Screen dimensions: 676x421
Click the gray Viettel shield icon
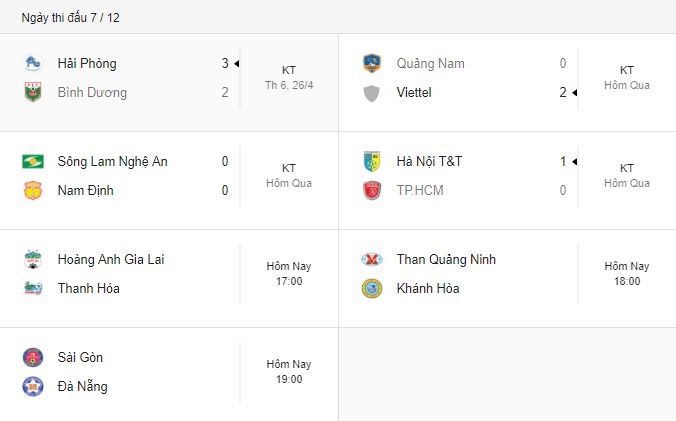tap(372, 93)
